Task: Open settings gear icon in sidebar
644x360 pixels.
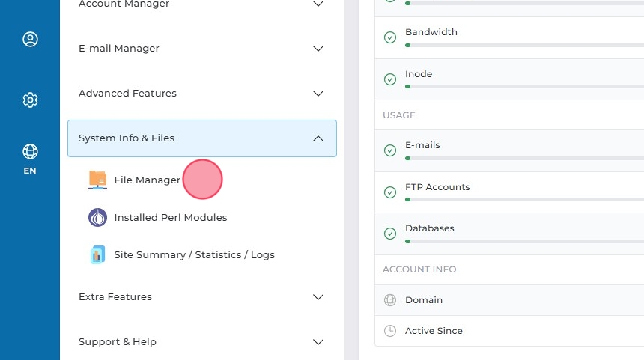Action: [30, 100]
